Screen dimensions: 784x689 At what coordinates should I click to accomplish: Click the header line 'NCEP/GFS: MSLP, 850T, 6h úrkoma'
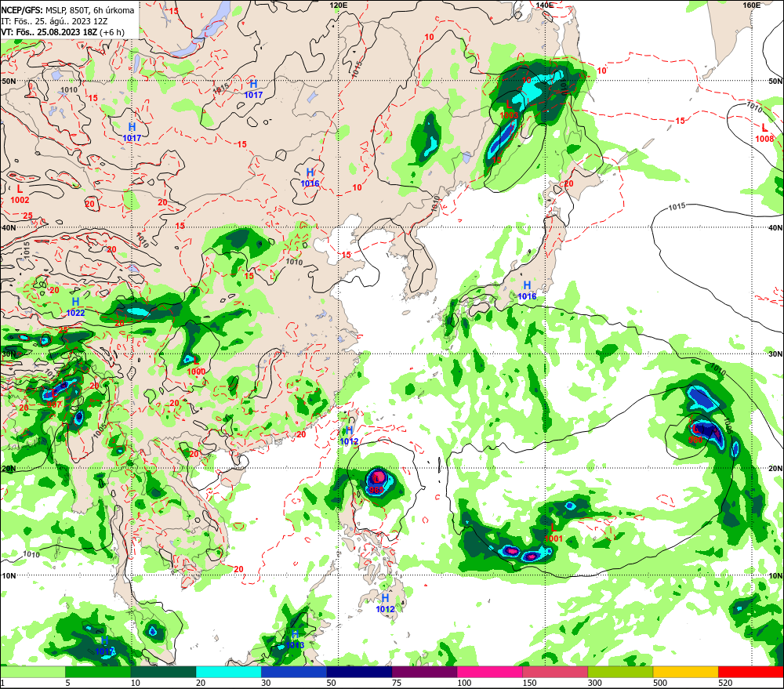[x=67, y=10]
